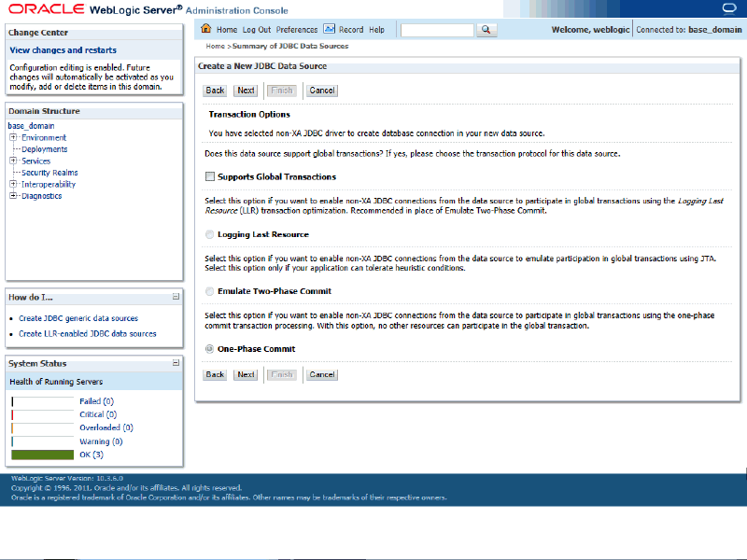Expand the Interoperability tree node
Screen dimensions: 747x560
point(13,184)
